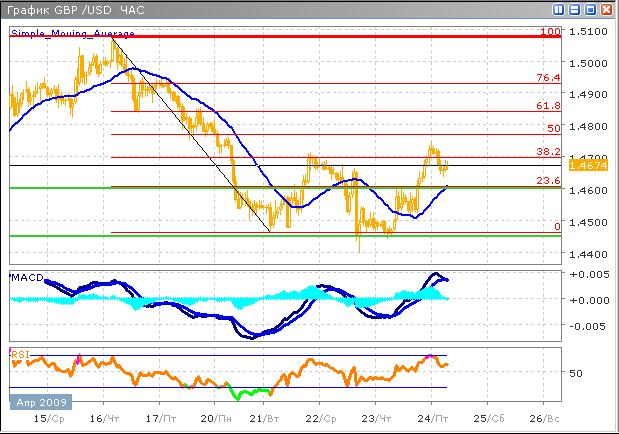The height and width of the screenshot is (434, 619).
Task: Click the 1.5100 price axis value
Action: pyautogui.click(x=588, y=31)
